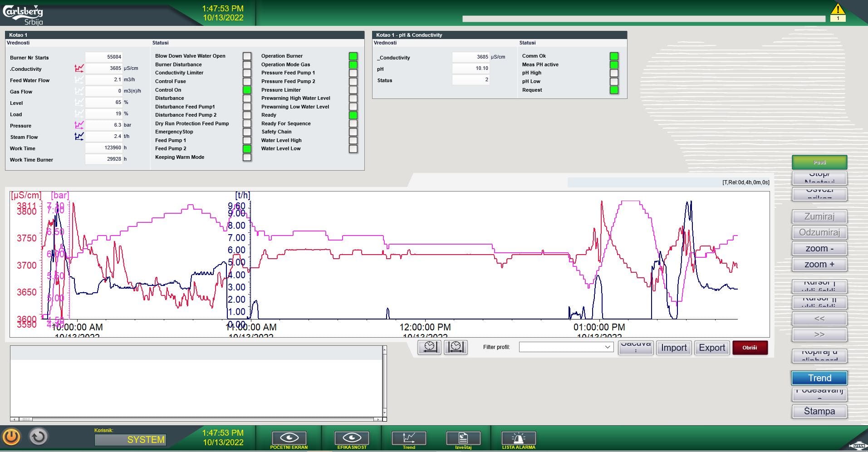Toggle the pH High status indicator
Image resolution: width=868 pixels, height=452 pixels.
point(614,73)
